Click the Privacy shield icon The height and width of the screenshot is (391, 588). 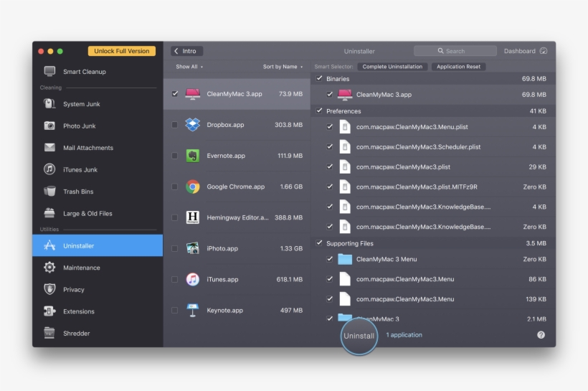pos(49,289)
